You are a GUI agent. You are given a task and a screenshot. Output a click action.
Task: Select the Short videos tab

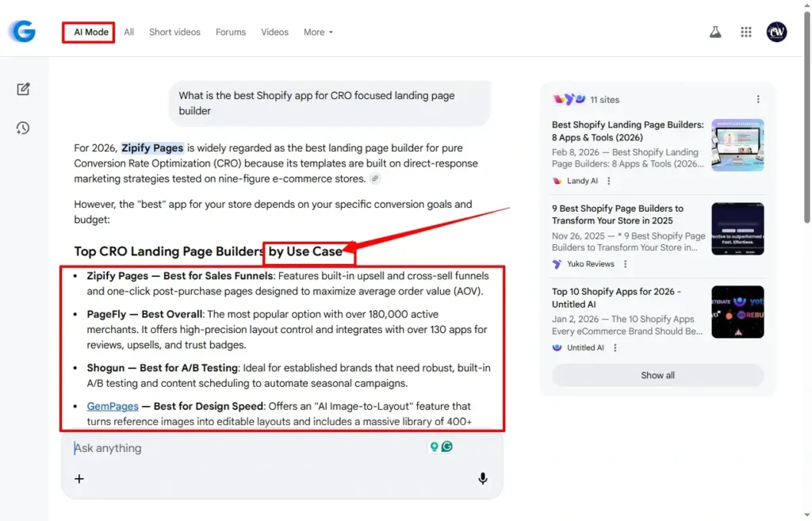pyautogui.click(x=174, y=32)
